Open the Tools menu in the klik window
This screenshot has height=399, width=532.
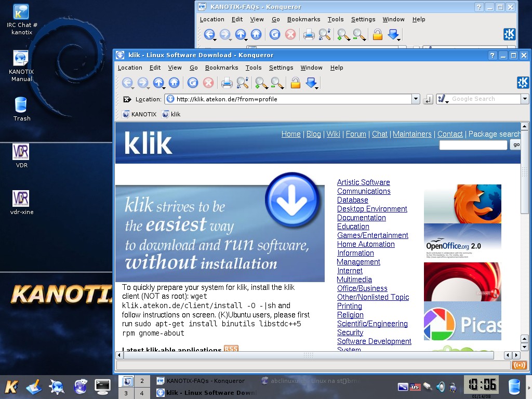[254, 68]
